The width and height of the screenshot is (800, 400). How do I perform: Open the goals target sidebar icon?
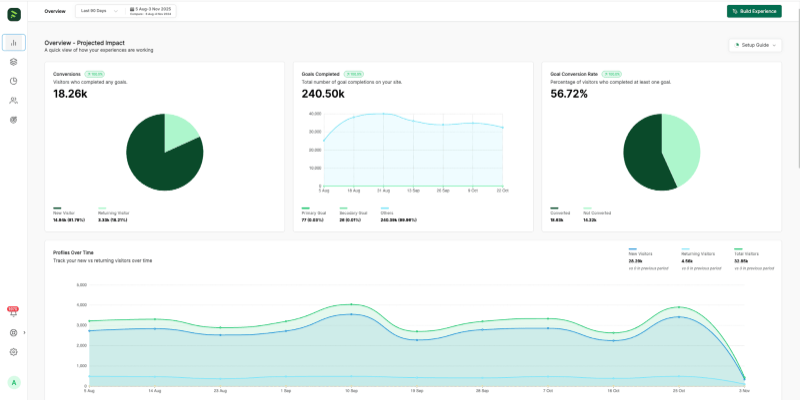[x=14, y=119]
